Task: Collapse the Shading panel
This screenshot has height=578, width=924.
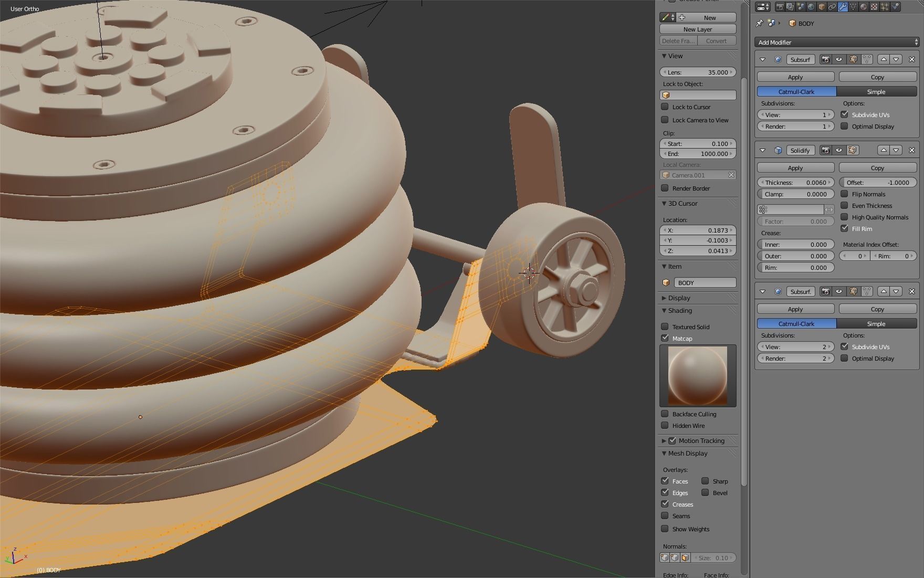Action: point(664,310)
